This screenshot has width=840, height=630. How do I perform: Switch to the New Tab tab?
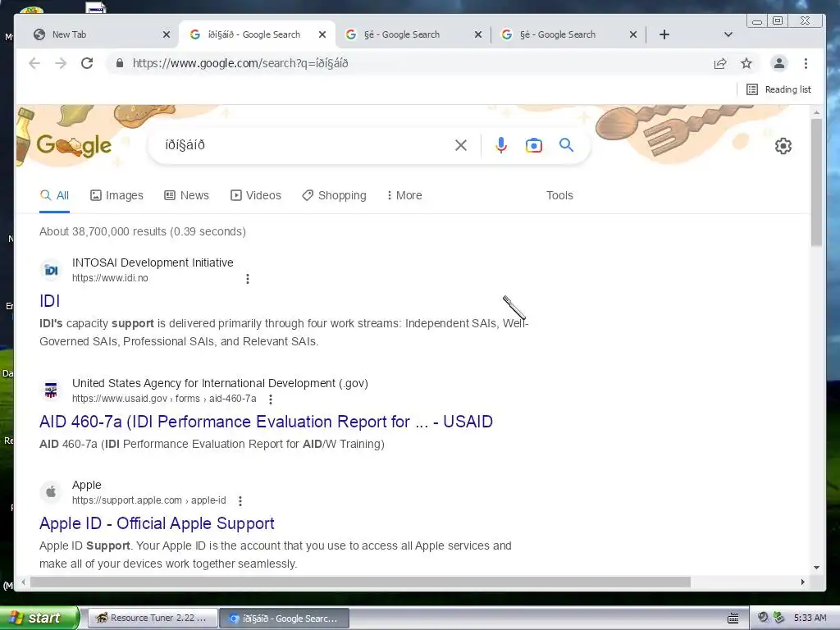(97, 34)
